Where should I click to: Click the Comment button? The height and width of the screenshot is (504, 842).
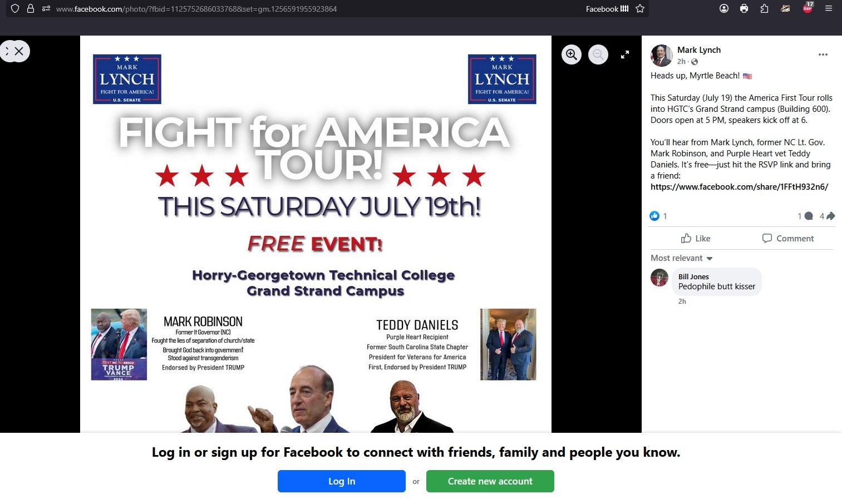[x=787, y=238]
